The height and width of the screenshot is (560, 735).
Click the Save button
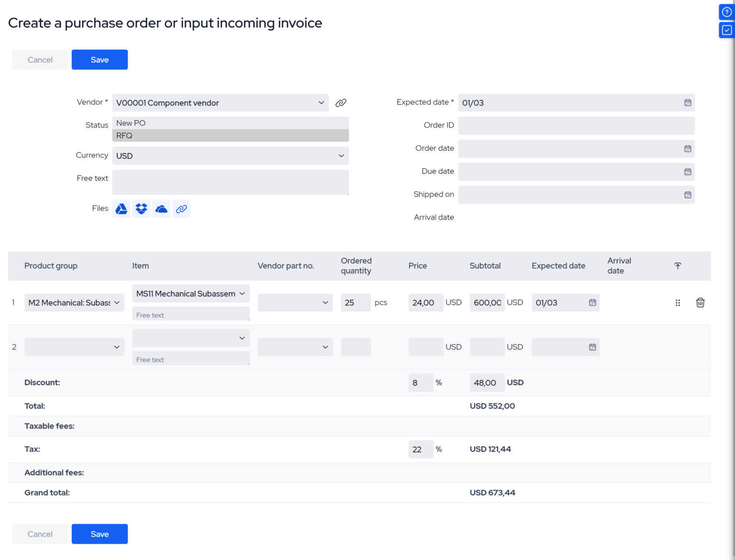click(x=99, y=59)
